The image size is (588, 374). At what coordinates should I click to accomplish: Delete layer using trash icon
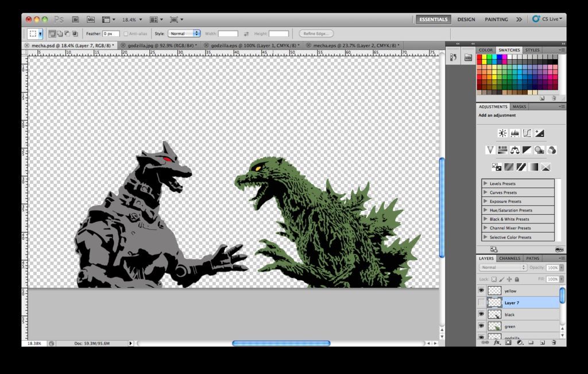pyautogui.click(x=554, y=342)
